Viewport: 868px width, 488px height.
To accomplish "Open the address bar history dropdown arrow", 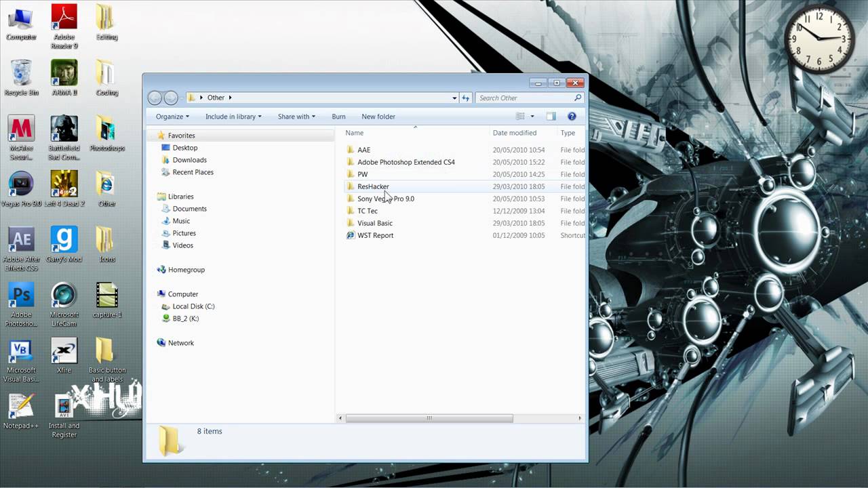I will 454,98.
